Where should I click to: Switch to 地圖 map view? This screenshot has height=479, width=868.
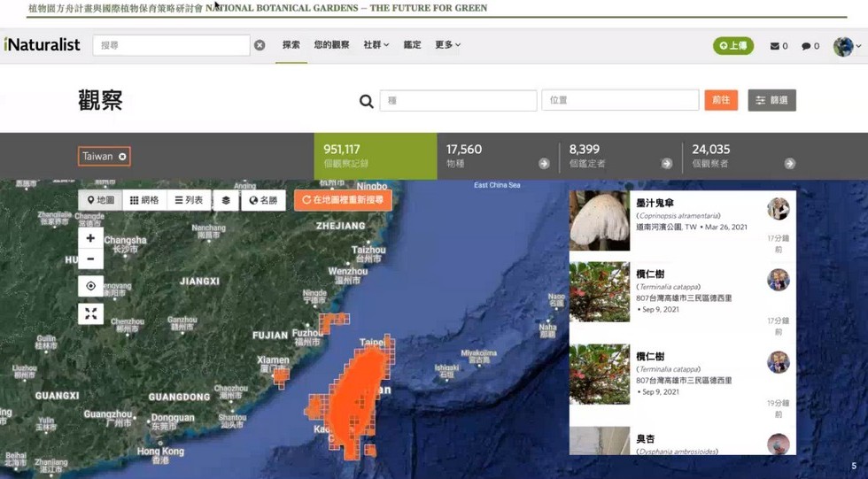(100, 200)
